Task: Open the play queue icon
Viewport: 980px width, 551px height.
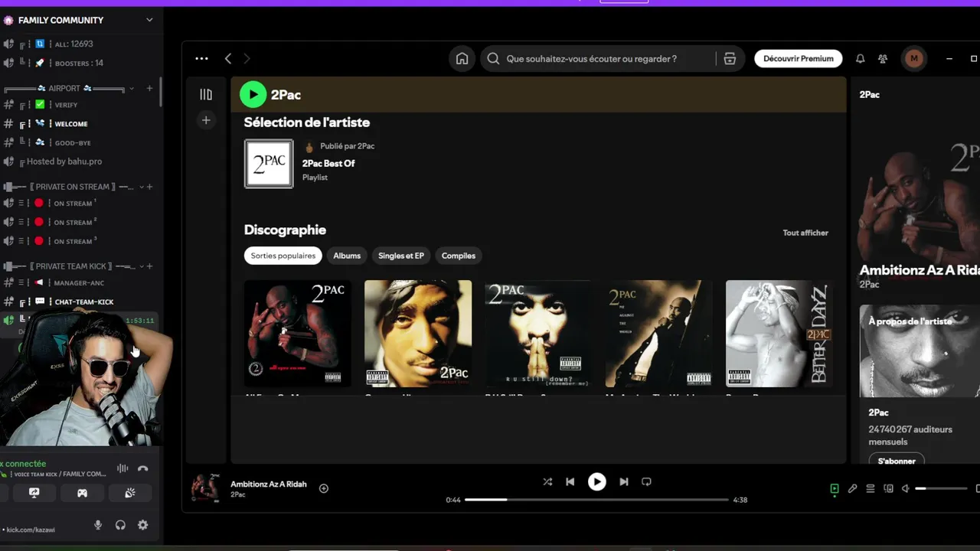Action: pyautogui.click(x=871, y=488)
